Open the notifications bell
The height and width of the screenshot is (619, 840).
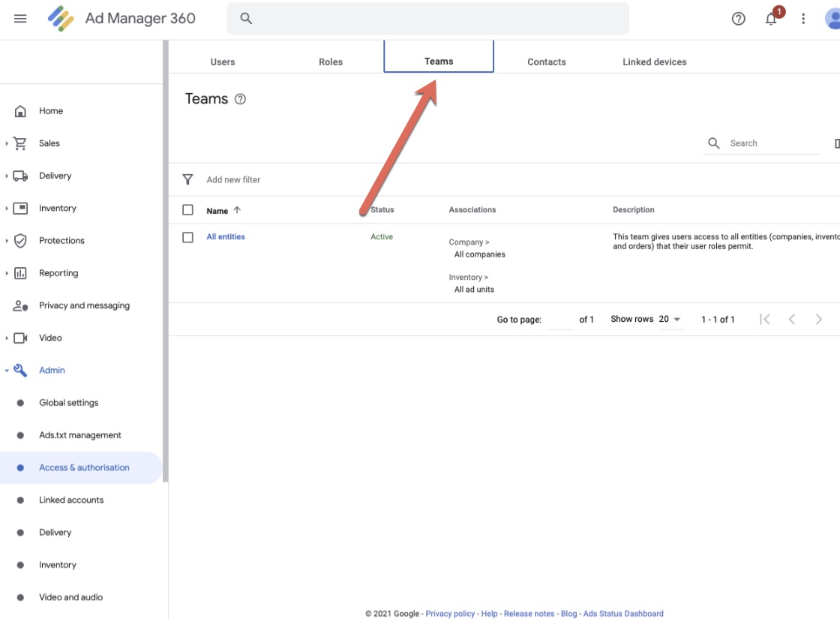[771, 19]
